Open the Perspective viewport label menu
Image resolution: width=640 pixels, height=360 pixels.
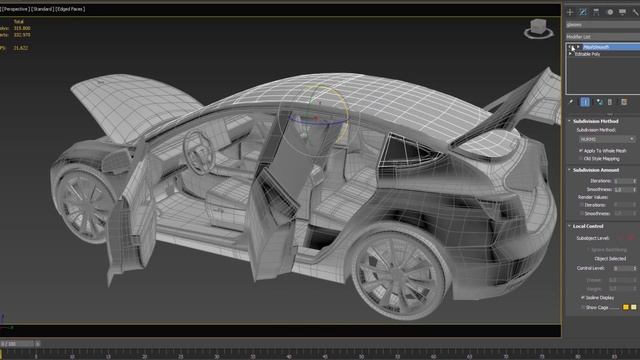(x=16, y=9)
